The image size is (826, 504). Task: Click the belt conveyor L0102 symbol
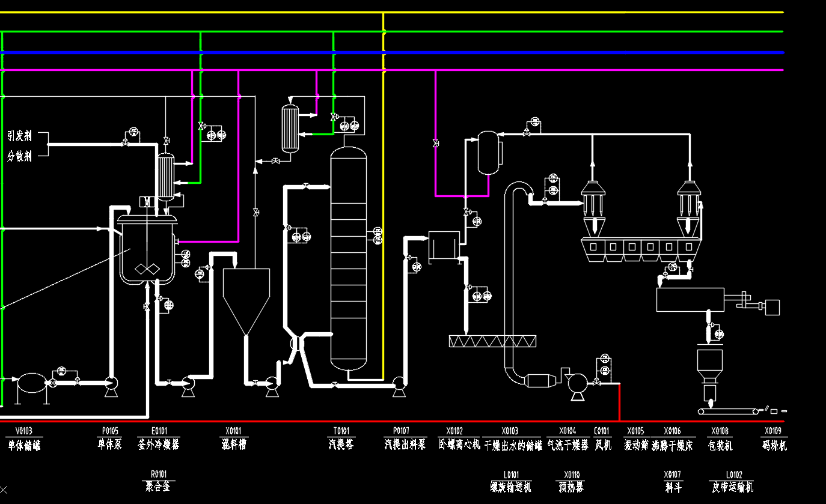[x=727, y=411]
